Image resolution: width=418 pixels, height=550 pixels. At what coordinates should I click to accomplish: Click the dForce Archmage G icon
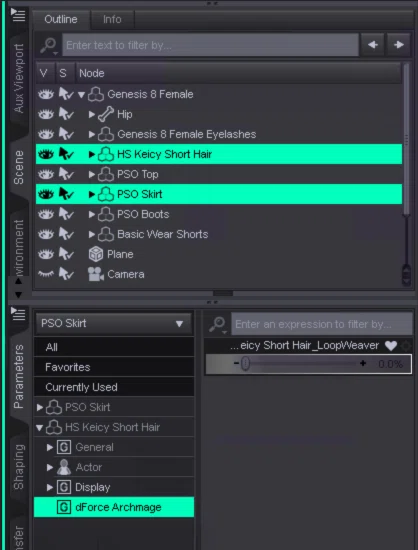tap(64, 507)
